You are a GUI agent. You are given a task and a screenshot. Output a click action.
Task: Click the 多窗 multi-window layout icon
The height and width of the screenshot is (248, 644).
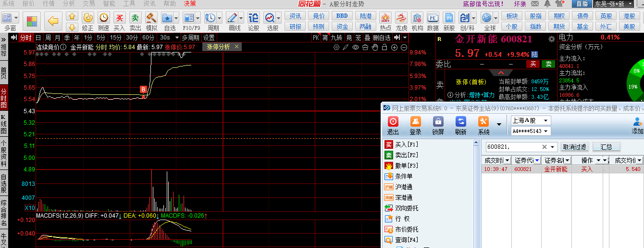click(8, 19)
